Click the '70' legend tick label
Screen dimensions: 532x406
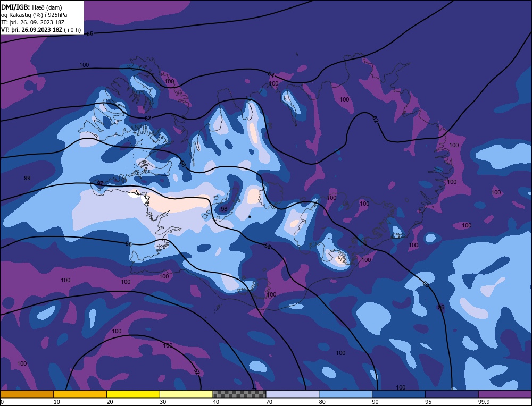(x=269, y=402)
